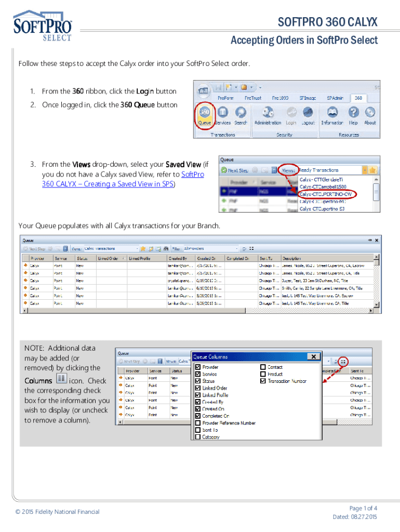Click the Help question mark icon
The width and height of the screenshot is (400, 532).
(353, 114)
